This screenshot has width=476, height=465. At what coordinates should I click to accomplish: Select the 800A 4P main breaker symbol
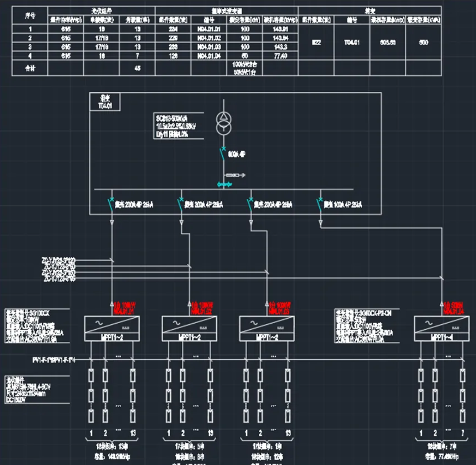tap(222, 153)
